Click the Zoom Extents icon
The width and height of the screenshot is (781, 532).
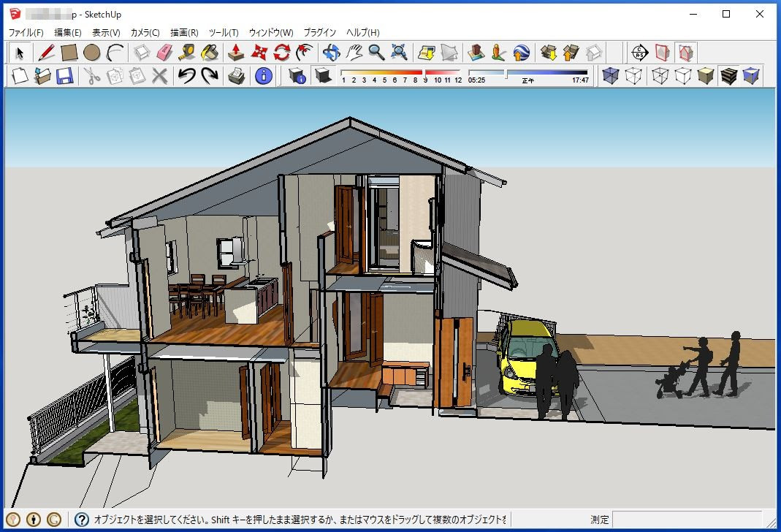pos(399,53)
